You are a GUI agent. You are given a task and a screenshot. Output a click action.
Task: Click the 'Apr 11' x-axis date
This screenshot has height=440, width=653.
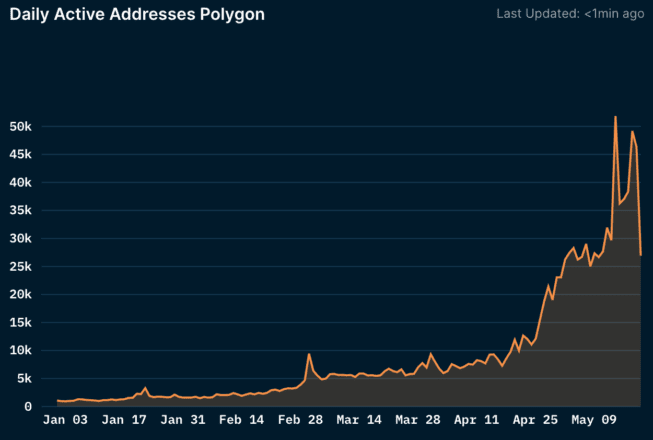(x=476, y=420)
